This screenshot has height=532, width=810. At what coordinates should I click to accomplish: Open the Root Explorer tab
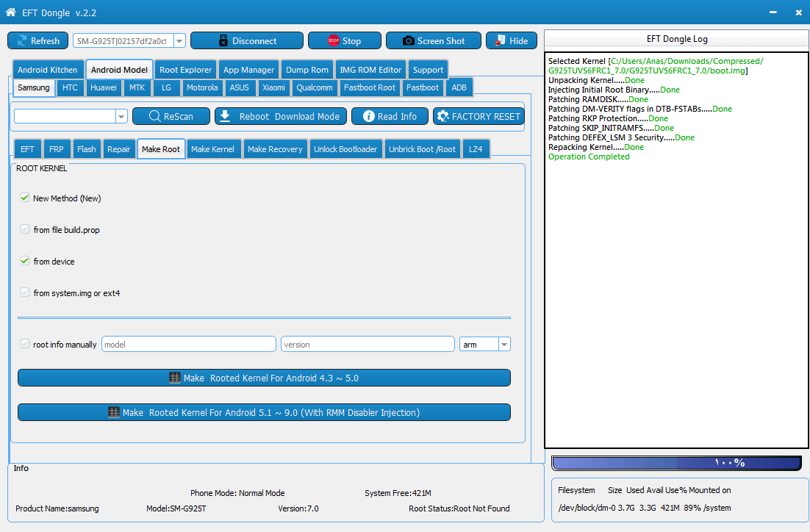(x=185, y=70)
